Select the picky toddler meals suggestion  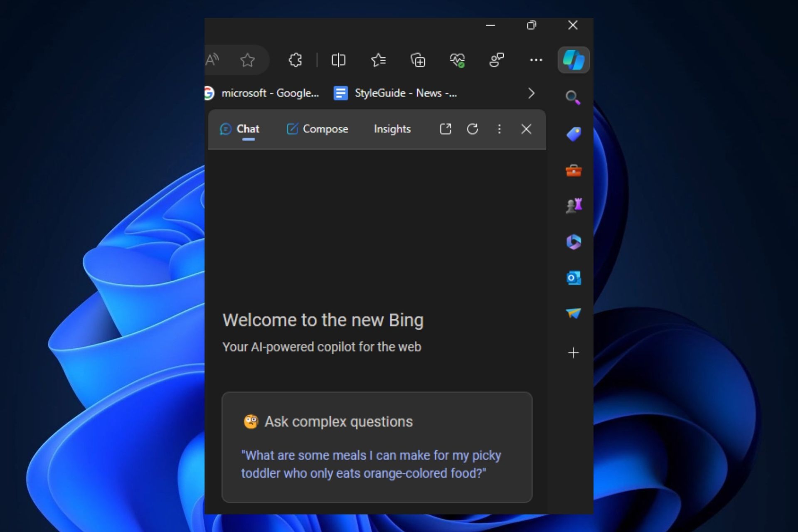coord(371,464)
